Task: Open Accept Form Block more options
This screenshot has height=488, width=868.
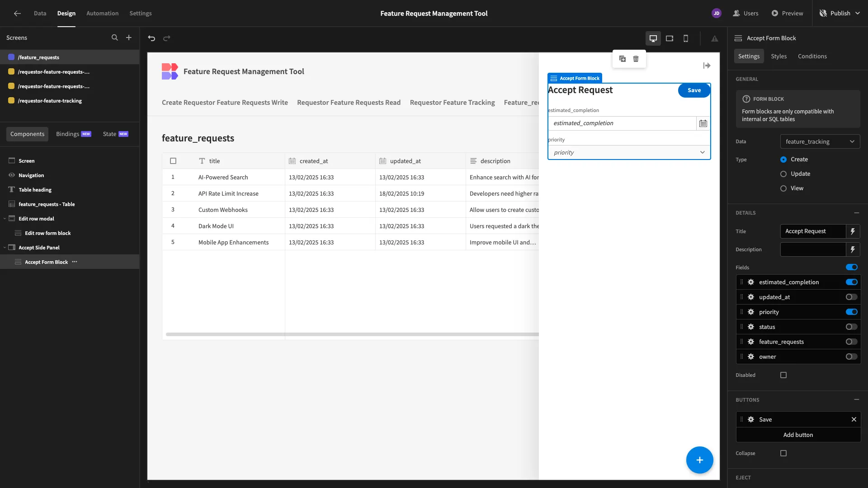Action: [x=75, y=262]
